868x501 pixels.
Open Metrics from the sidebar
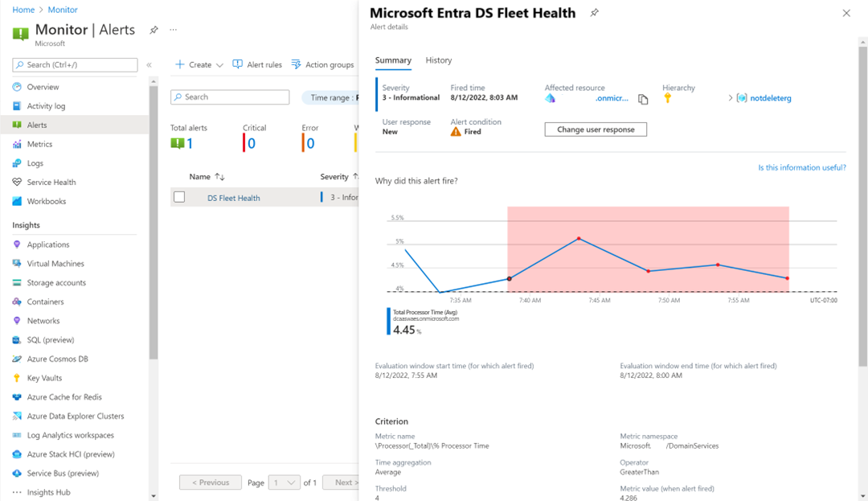point(39,145)
